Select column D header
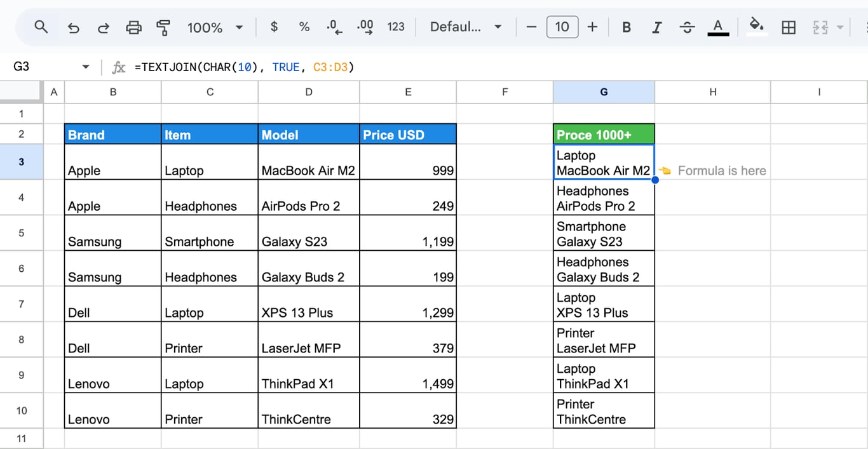 coord(309,92)
